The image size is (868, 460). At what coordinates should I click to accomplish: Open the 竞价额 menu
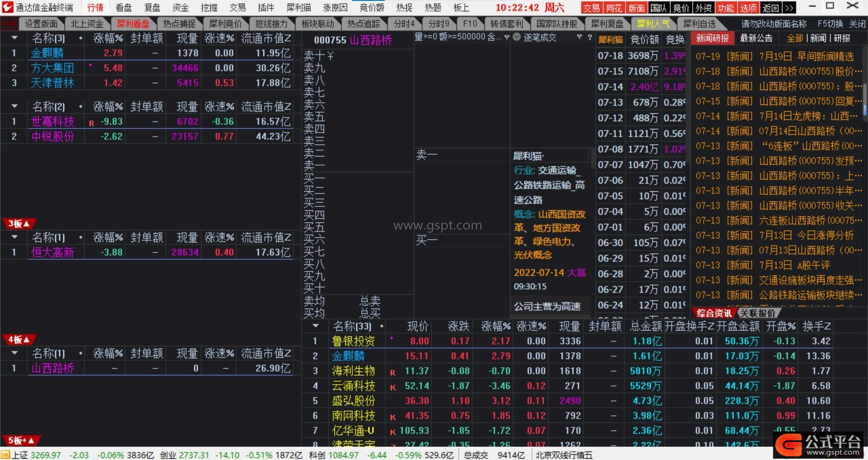point(372,8)
